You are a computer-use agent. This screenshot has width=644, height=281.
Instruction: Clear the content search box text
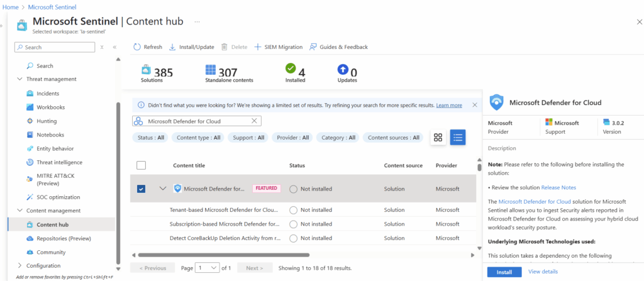254,121
